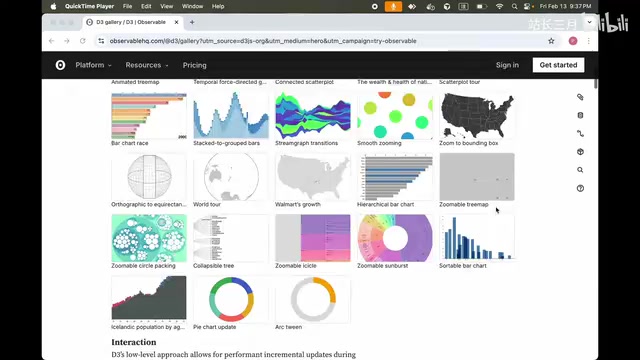This screenshot has width=640, height=360.
Task: Open the File menu
Action: pos(128,6)
